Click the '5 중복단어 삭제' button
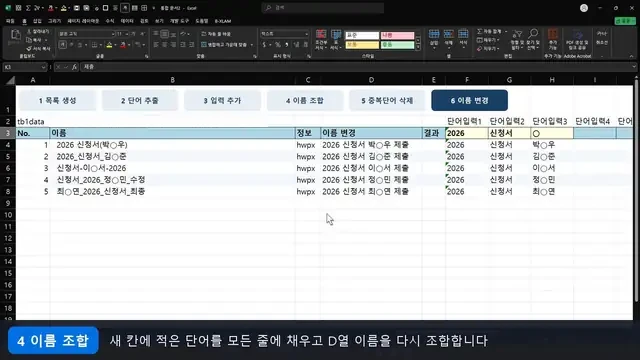Image resolution: width=640 pixels, height=360 pixels. click(x=387, y=100)
